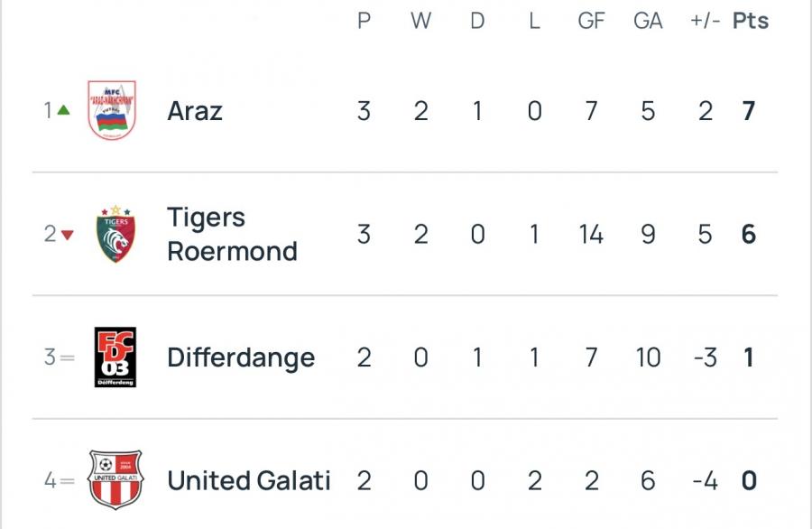The image size is (812, 529).
Task: Click red down arrow beside rank 2
Action: (x=66, y=235)
